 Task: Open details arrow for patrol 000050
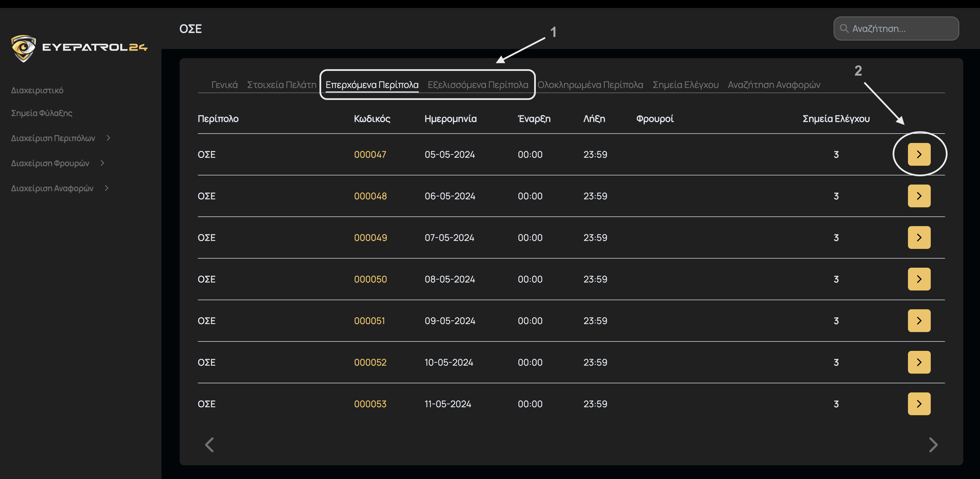tap(919, 279)
